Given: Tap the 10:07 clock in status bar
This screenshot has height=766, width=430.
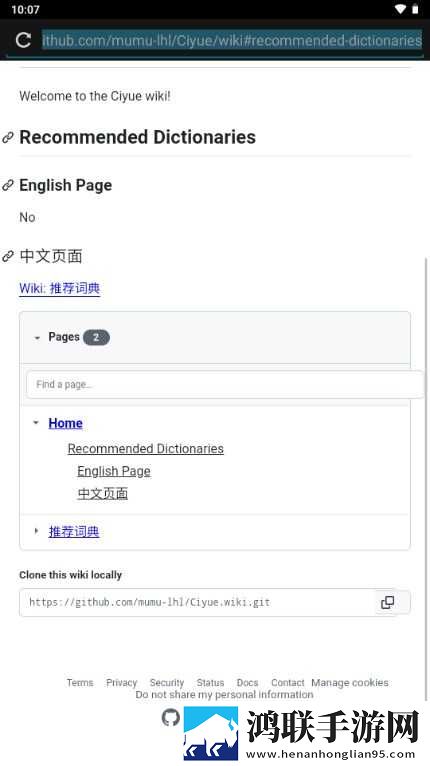Looking at the screenshot, I should pyautogui.click(x=25, y=9).
